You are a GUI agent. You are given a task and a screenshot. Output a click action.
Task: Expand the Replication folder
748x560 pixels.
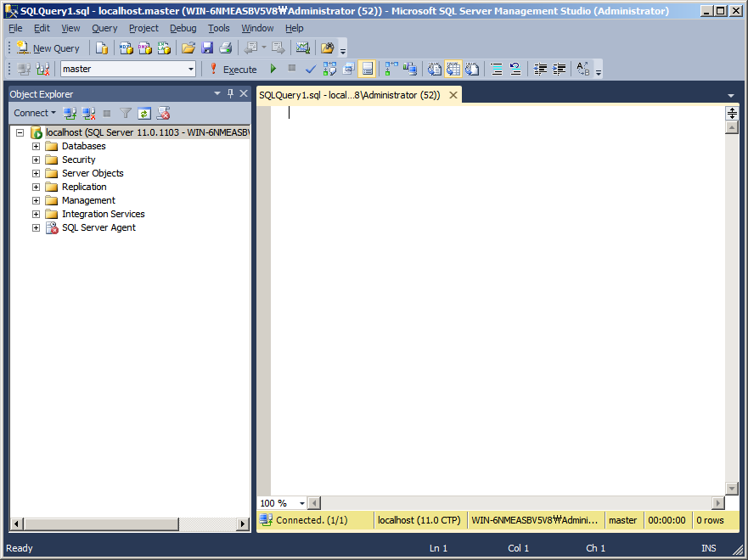36,187
